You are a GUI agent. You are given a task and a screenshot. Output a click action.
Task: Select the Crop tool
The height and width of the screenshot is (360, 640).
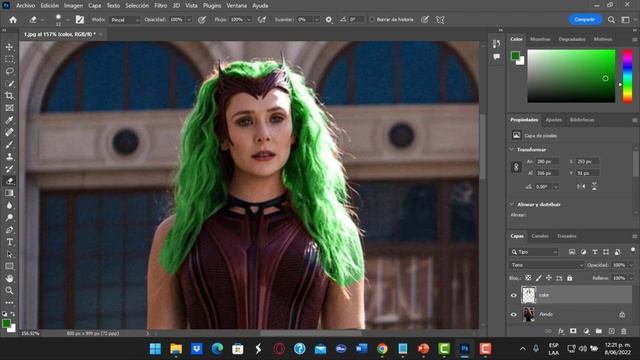pyautogui.click(x=9, y=96)
